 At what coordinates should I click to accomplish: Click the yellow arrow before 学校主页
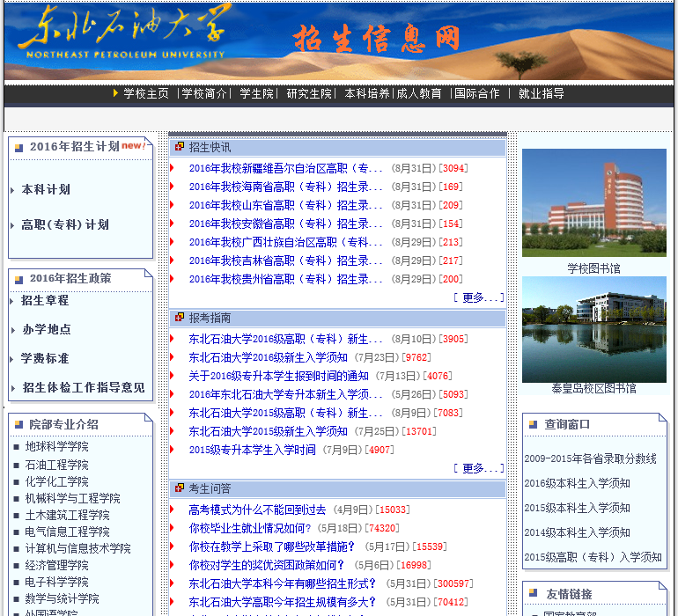(x=115, y=93)
